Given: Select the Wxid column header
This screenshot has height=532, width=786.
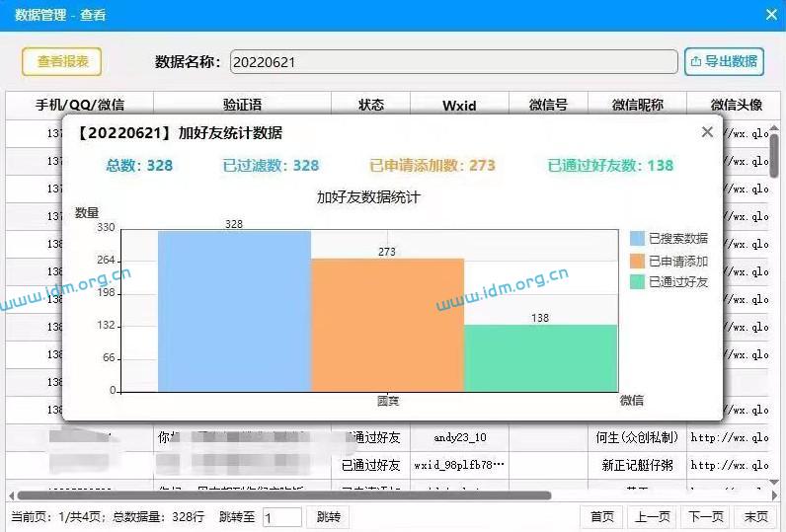Looking at the screenshot, I should click(x=459, y=105).
